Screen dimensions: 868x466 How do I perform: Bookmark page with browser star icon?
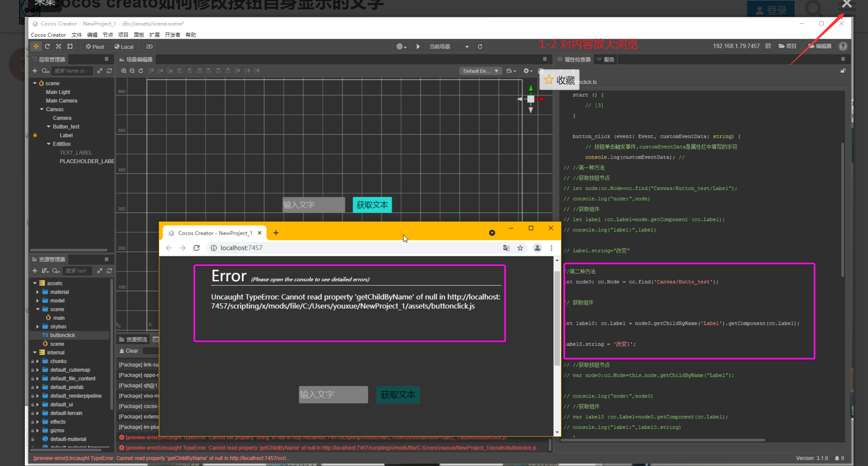click(520, 248)
